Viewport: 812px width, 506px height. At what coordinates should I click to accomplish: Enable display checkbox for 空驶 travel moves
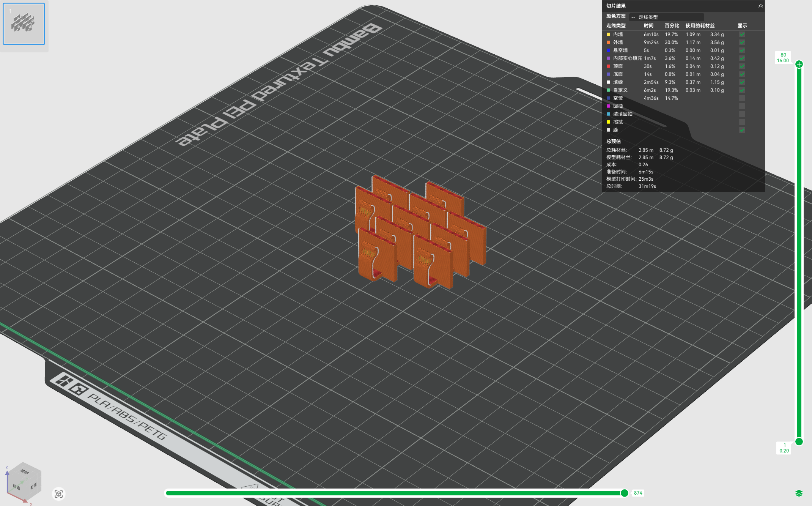(x=742, y=98)
